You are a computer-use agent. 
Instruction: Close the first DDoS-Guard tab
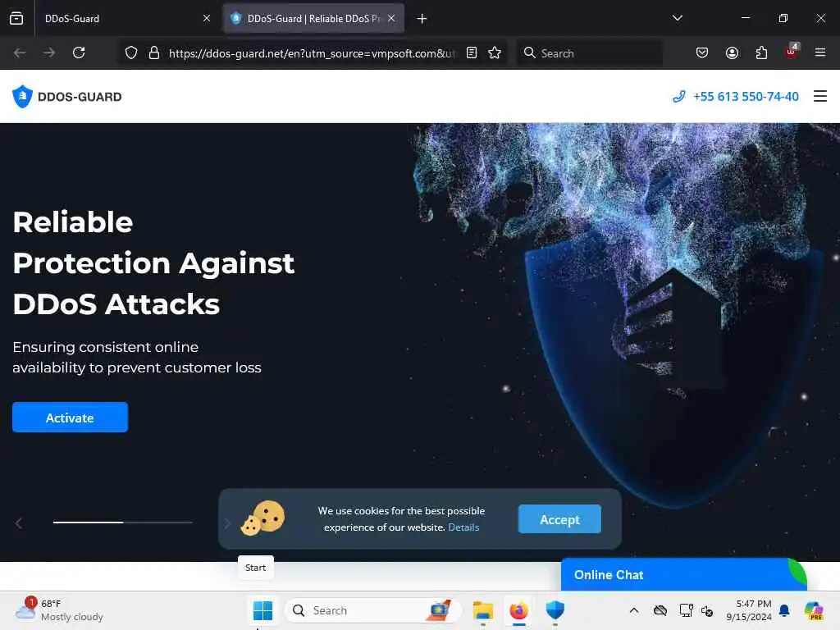(x=206, y=18)
